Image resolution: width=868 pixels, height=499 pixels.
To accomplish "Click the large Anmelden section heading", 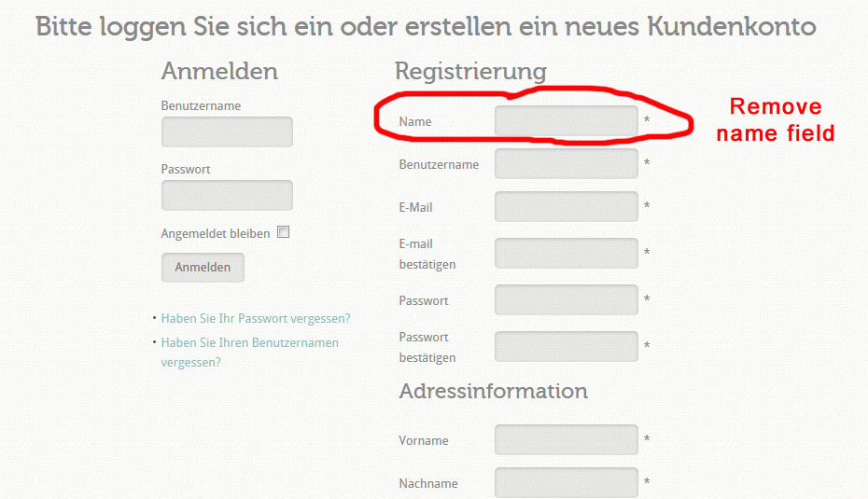I will click(x=219, y=71).
